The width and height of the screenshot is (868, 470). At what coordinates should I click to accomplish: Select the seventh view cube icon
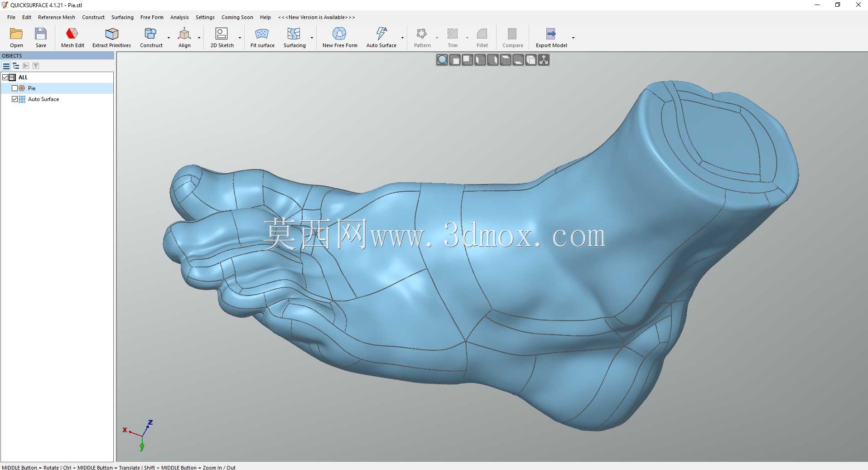pos(518,60)
